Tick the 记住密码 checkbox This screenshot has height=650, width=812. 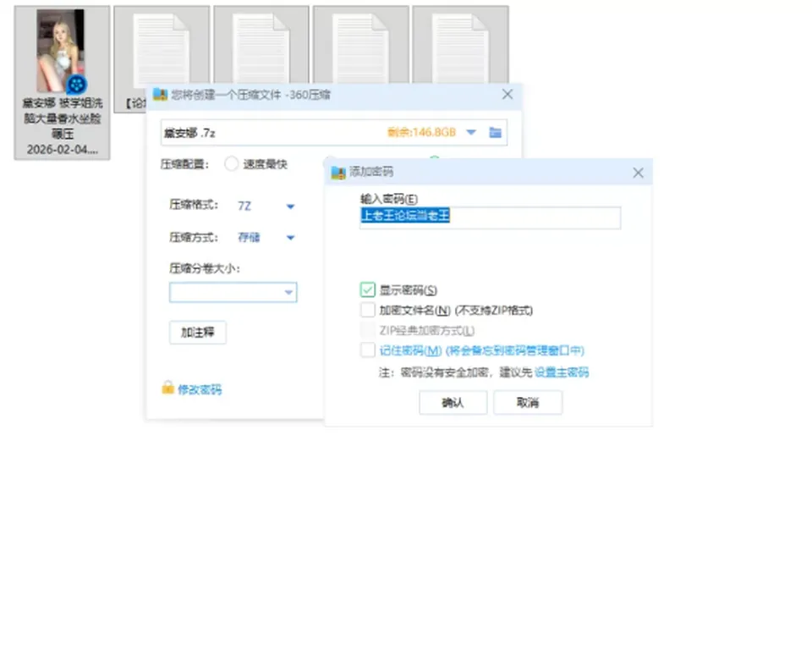click(x=368, y=350)
